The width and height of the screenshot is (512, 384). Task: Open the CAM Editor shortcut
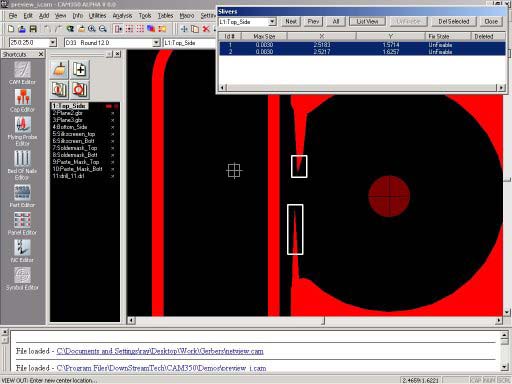coord(22,73)
